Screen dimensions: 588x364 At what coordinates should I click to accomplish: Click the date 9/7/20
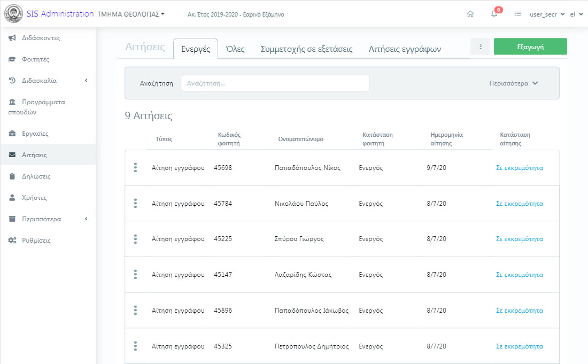point(437,167)
